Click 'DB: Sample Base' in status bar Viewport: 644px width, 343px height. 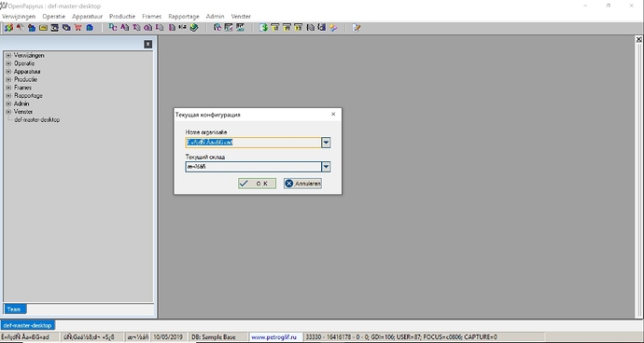point(214,336)
